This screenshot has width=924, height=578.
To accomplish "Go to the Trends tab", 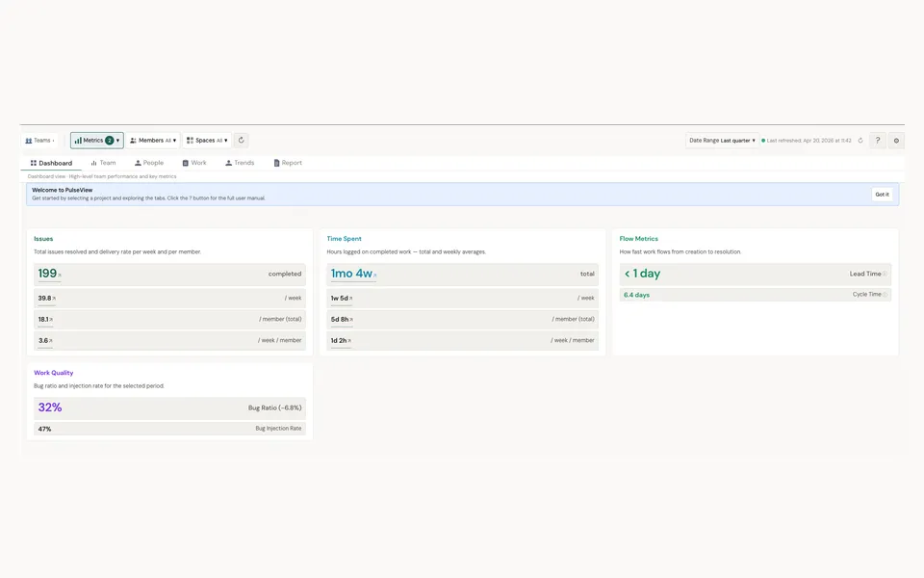I will [x=240, y=163].
